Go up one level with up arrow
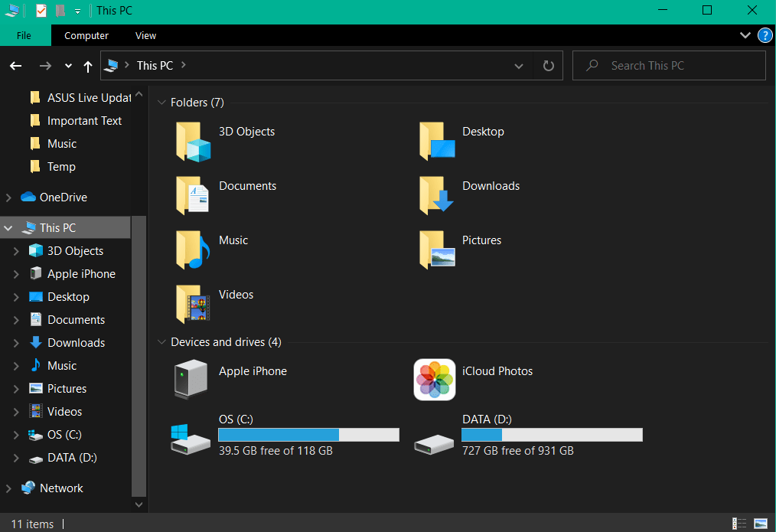This screenshot has width=776, height=532. (x=88, y=66)
